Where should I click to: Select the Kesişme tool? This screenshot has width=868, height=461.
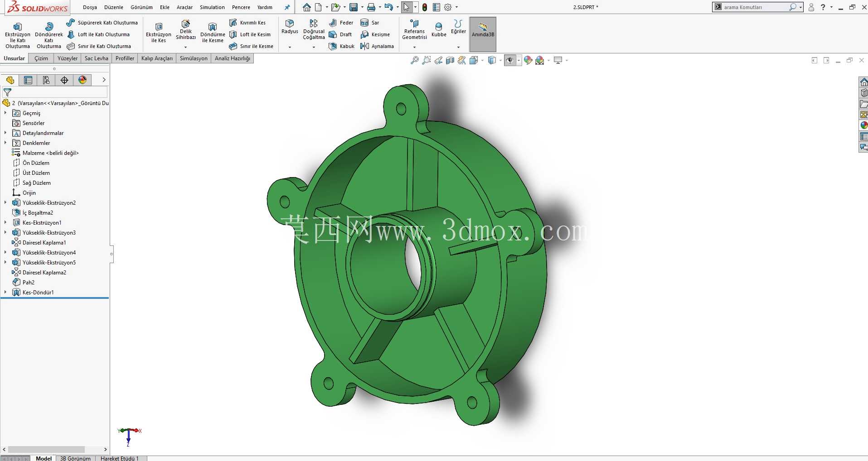(x=375, y=34)
